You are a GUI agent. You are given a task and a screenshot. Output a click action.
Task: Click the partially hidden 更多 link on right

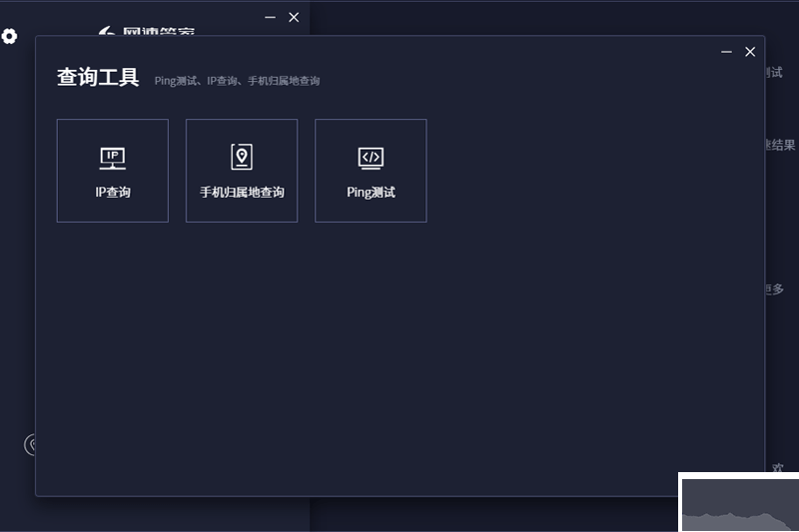[x=775, y=289]
